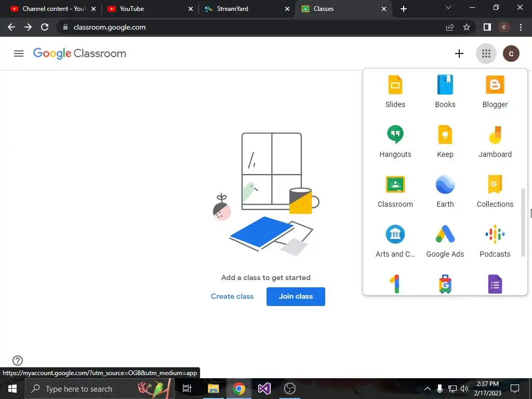This screenshot has width=532, height=399.
Task: Open Google One app icon
Action: [395, 284]
